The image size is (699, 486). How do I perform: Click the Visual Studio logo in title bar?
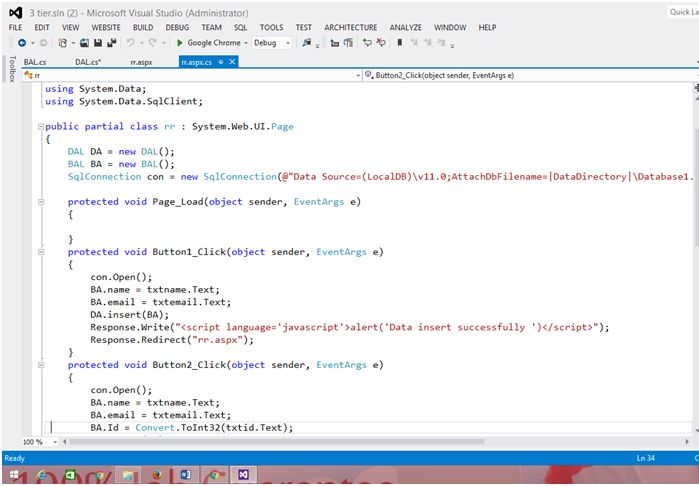click(16, 13)
